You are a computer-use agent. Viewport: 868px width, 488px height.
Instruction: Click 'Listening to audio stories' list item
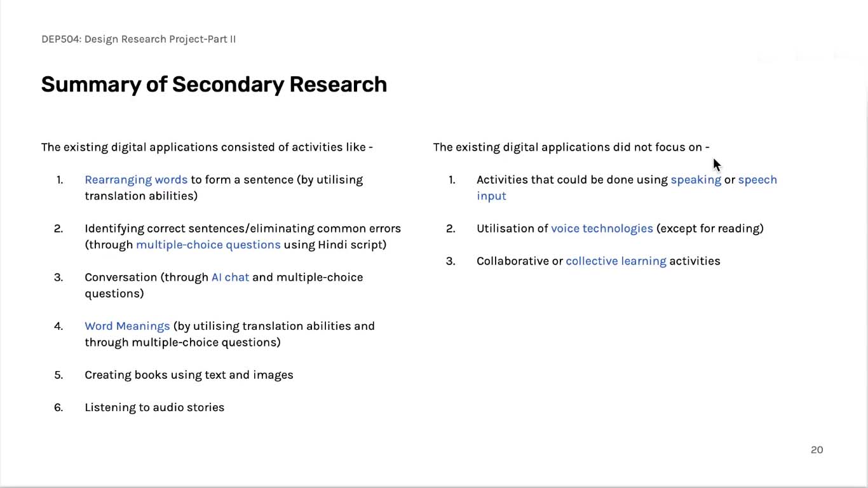pos(154,407)
